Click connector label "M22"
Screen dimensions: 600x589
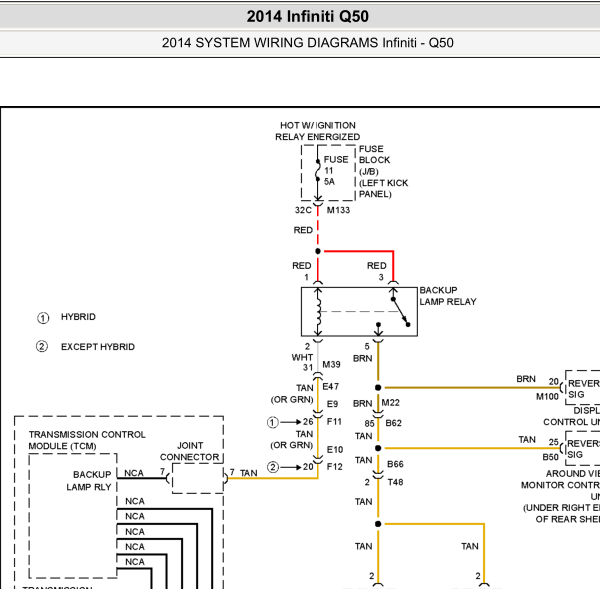(x=391, y=403)
